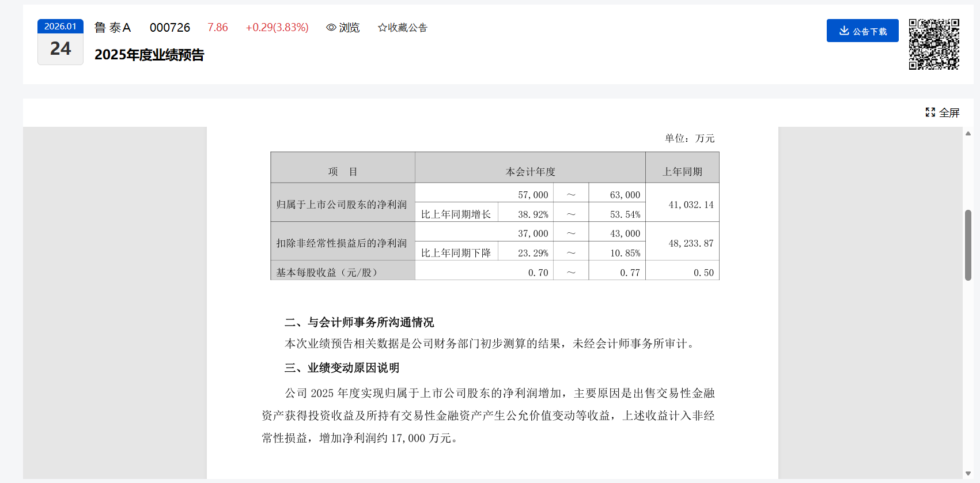Click the document's vertical scrollbar thumb
The height and width of the screenshot is (483, 980).
[x=968, y=245]
